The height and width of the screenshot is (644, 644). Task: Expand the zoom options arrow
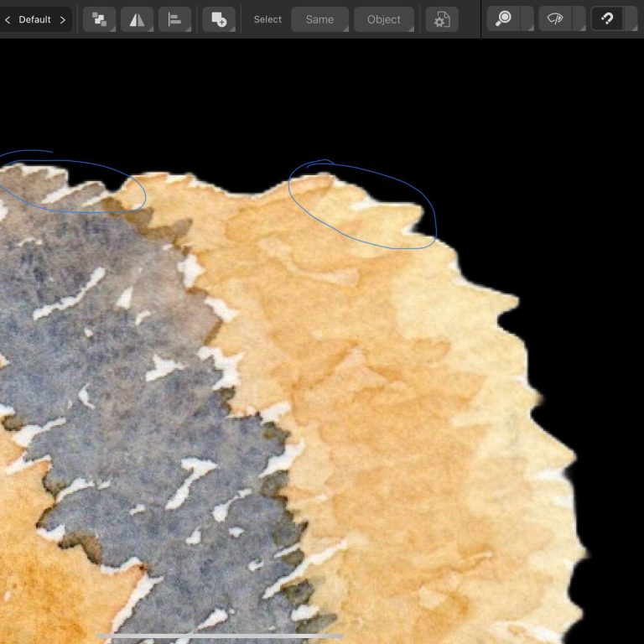(527, 19)
